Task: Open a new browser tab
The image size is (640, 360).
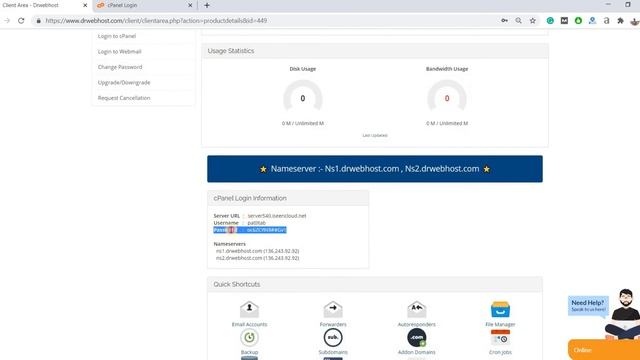Action: (x=207, y=5)
